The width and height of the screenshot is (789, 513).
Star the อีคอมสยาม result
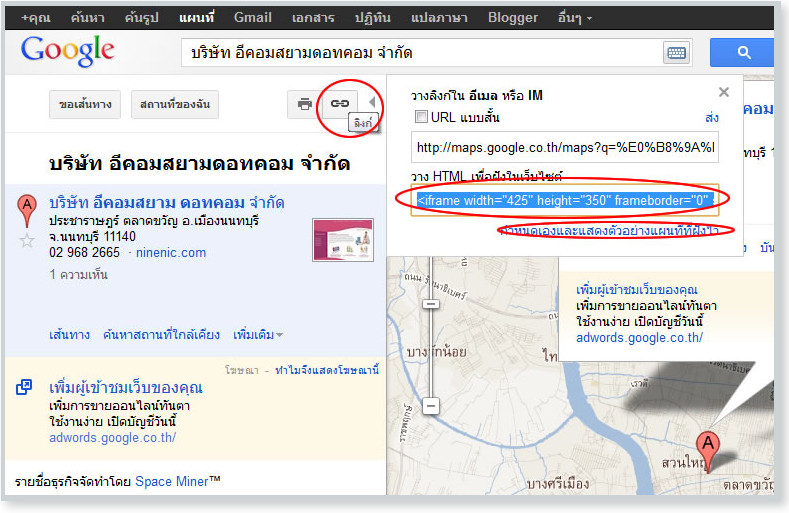(x=27, y=241)
